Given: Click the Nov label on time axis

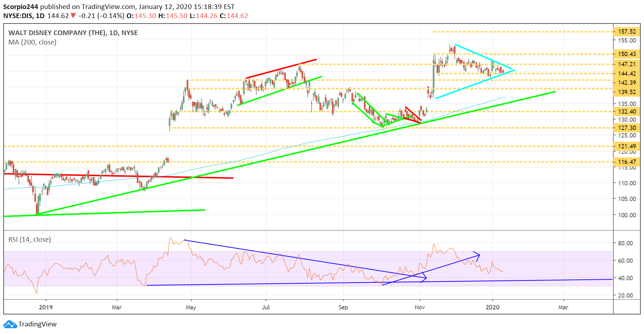Looking at the screenshot, I should (x=420, y=307).
